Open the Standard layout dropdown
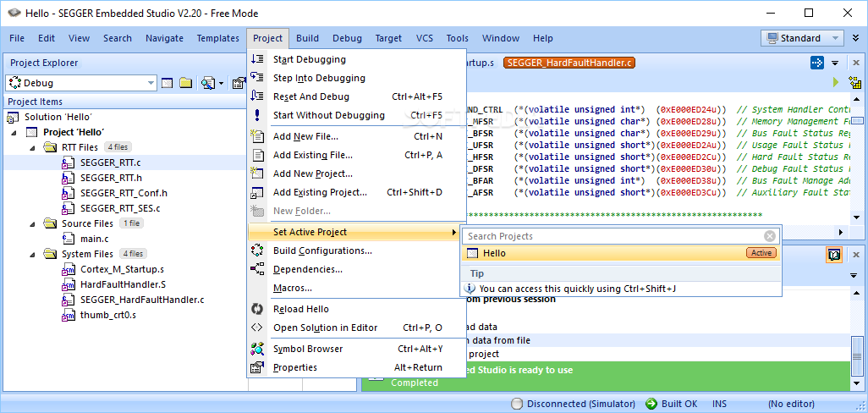868x413 pixels. pyautogui.click(x=835, y=38)
